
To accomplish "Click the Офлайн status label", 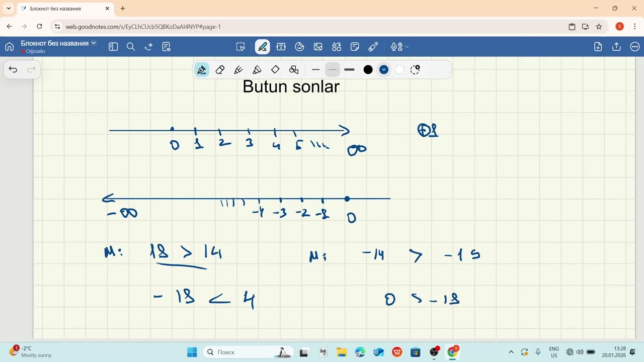I will 35,51.
